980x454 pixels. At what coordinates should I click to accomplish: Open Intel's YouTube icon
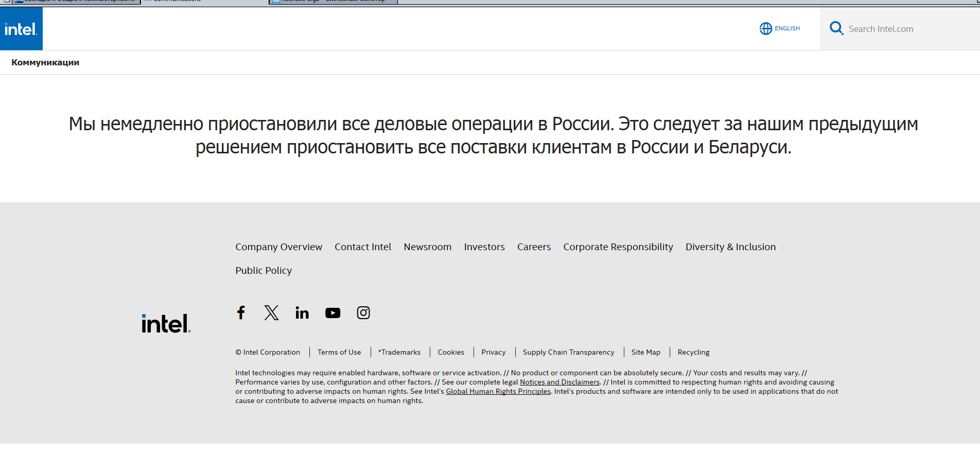pos(332,312)
